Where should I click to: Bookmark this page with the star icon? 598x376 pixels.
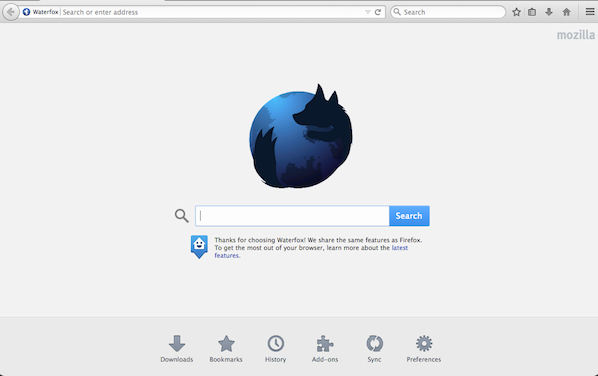click(x=516, y=12)
